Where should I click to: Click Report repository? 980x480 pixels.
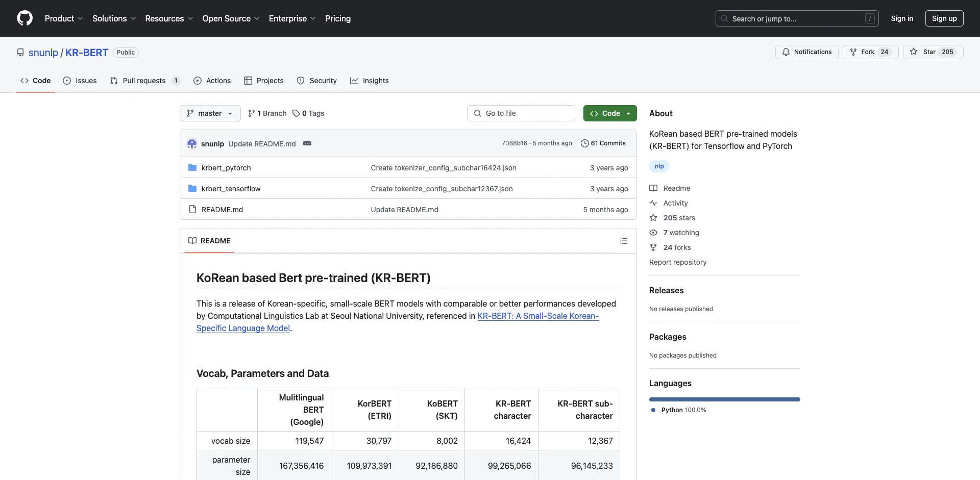(x=678, y=262)
